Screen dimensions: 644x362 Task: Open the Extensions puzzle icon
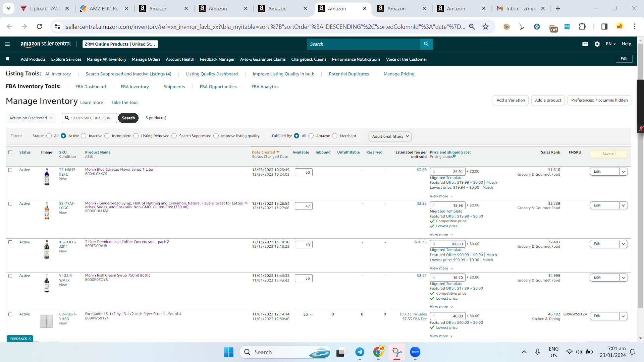point(582,26)
